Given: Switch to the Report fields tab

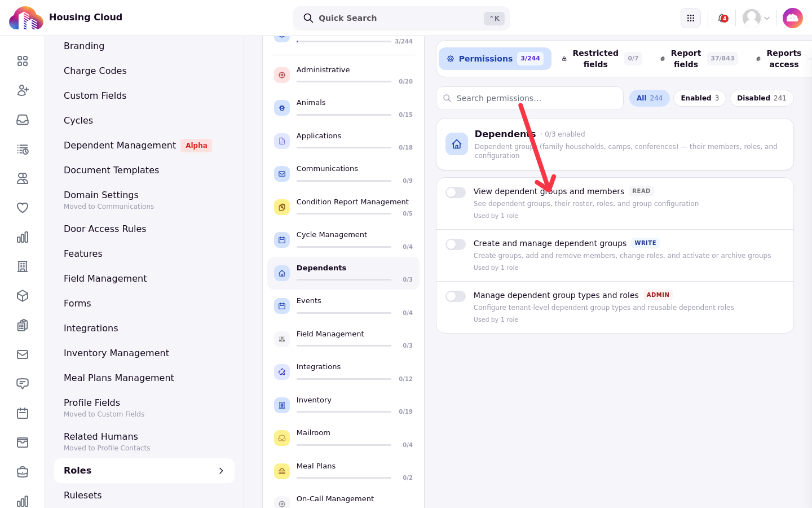Looking at the screenshot, I should 698,59.
